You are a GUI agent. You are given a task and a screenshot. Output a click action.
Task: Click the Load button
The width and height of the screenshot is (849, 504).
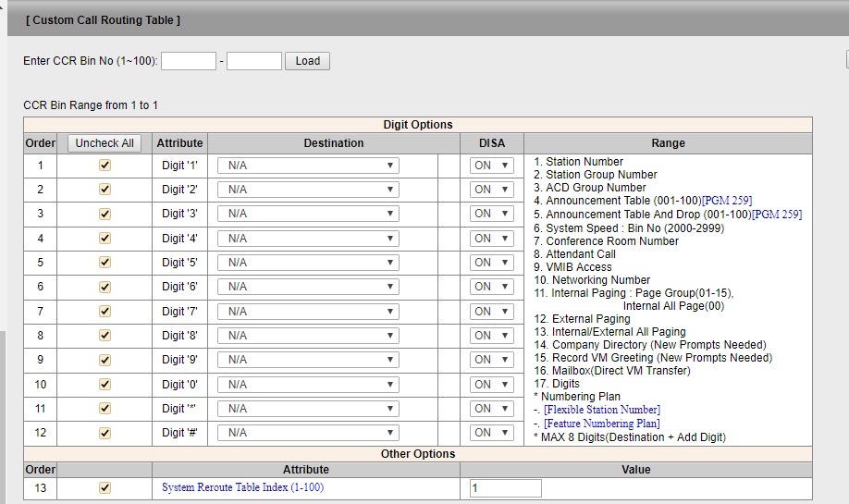coord(307,61)
